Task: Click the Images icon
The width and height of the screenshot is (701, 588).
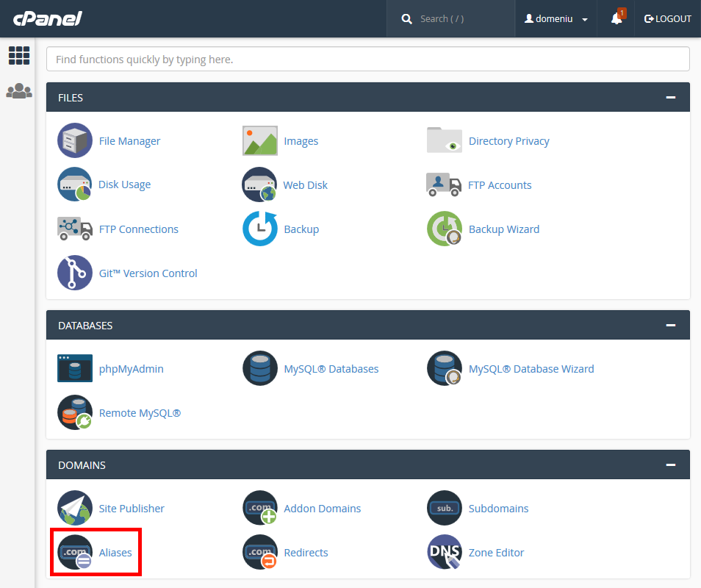Action: (259, 140)
